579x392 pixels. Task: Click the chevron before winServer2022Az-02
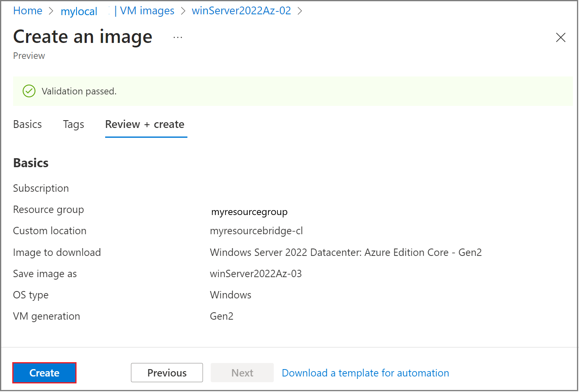click(x=183, y=11)
